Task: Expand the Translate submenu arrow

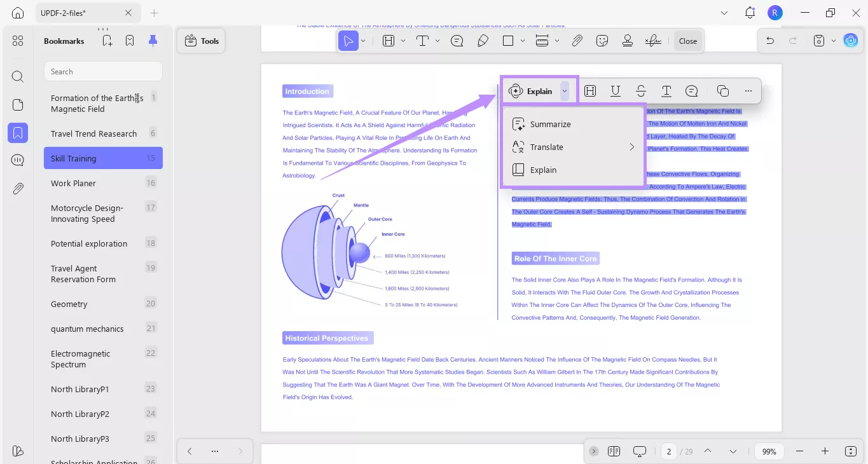Action: tap(632, 147)
